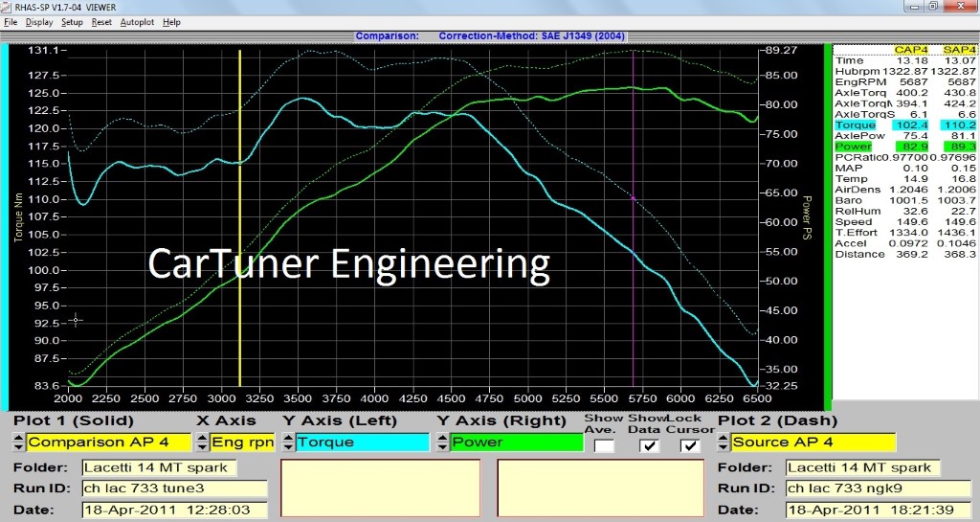Image resolution: width=980 pixels, height=522 pixels.
Task: Open the Autoplot menu
Action: coord(137,22)
